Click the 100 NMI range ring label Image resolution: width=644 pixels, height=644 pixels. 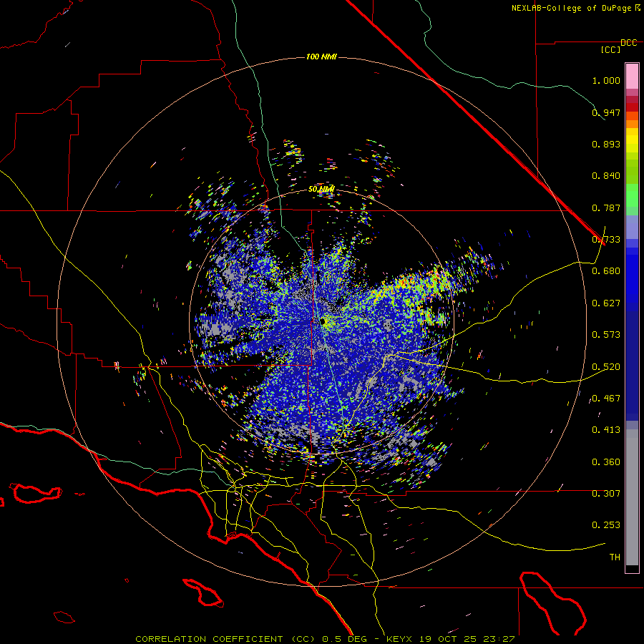tap(321, 57)
